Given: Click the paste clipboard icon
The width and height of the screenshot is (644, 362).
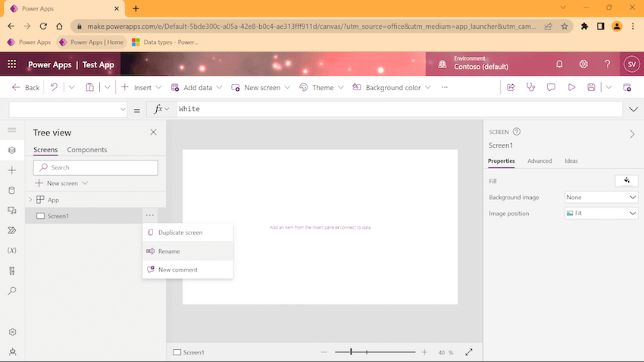Looking at the screenshot, I should 89,87.
